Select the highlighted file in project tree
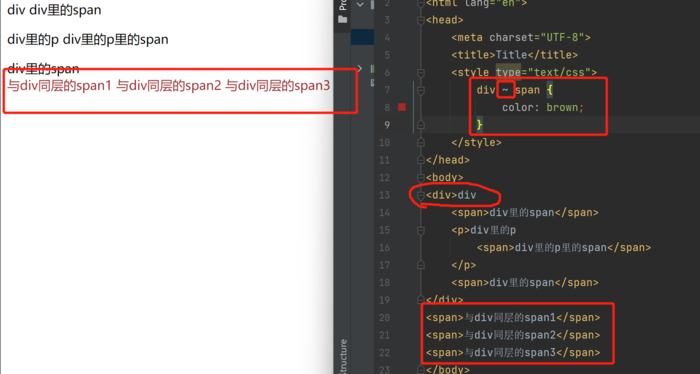 point(362,37)
